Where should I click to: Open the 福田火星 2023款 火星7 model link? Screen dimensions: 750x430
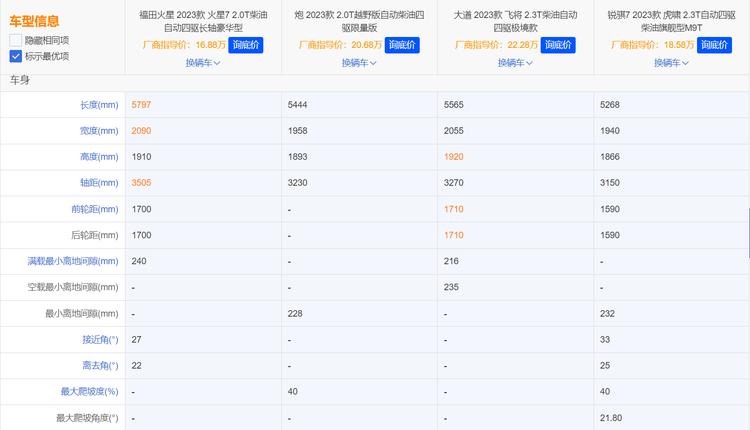point(202,20)
